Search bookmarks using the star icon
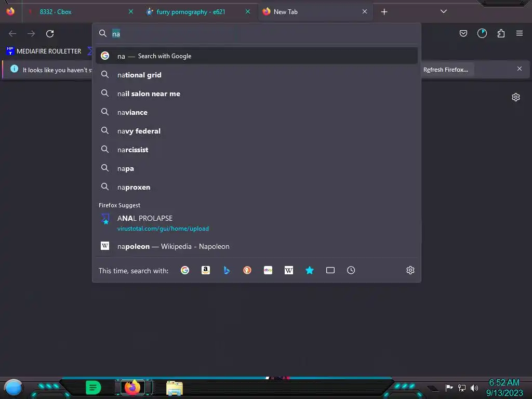The width and height of the screenshot is (532, 399). click(x=310, y=270)
